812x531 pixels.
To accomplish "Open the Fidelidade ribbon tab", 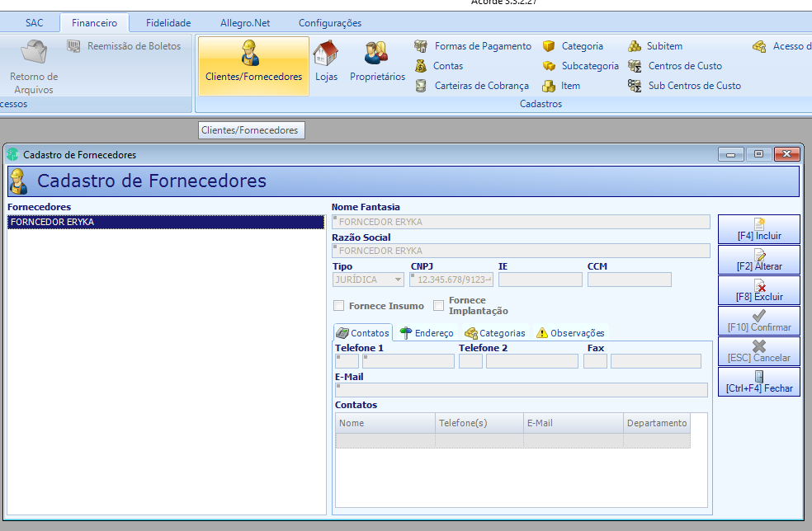I will pos(168,23).
